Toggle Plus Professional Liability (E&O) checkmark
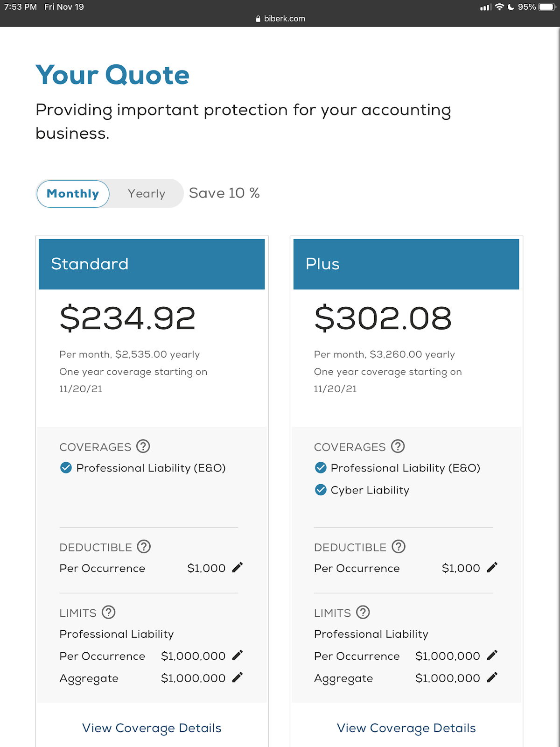 click(321, 468)
